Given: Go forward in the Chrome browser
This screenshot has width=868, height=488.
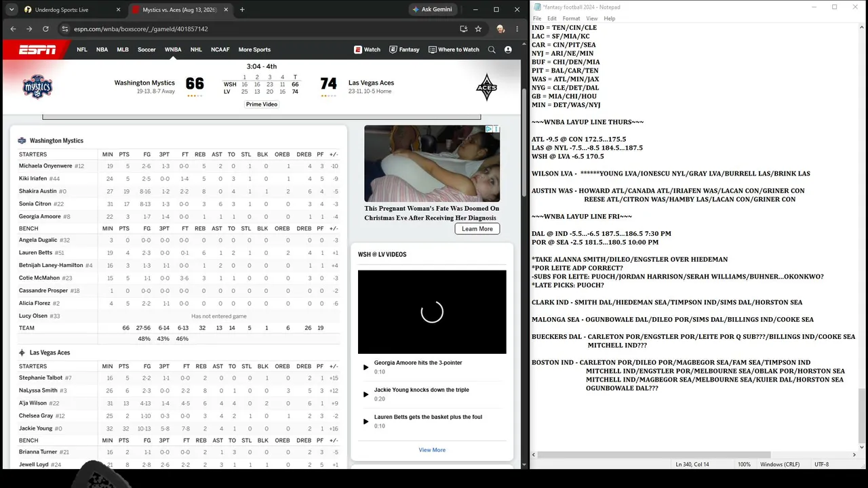Looking at the screenshot, I should 29,29.
